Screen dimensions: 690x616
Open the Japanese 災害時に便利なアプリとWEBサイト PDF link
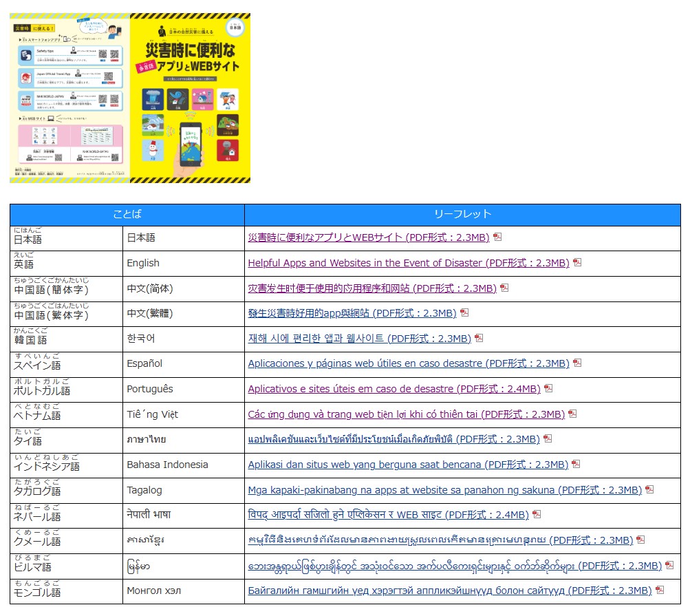[x=369, y=237]
